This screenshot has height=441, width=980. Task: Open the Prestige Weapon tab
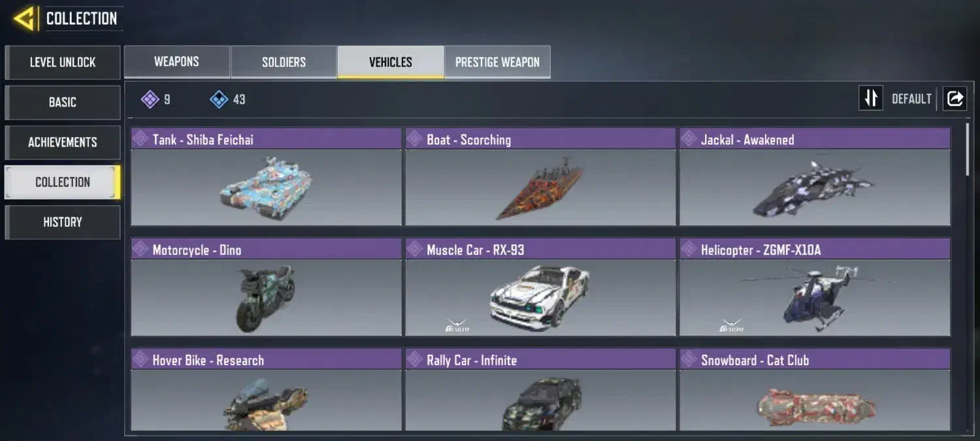click(497, 61)
